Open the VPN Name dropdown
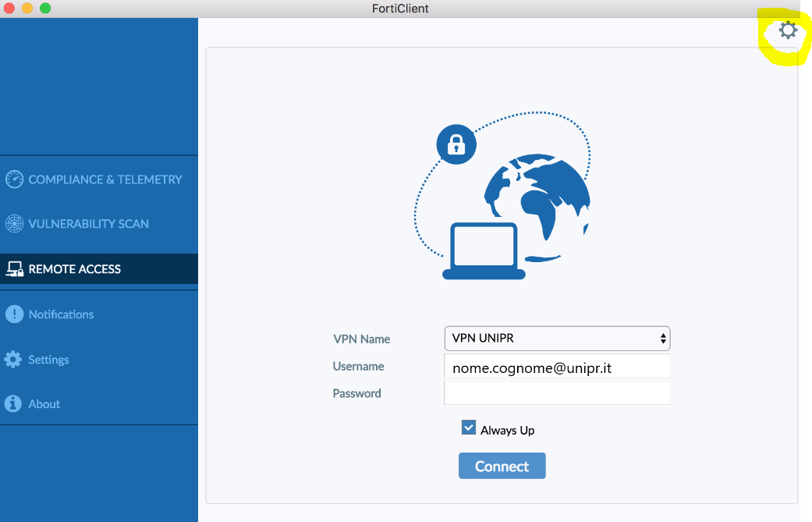Screen dimensions: 812x522 [x=556, y=339]
